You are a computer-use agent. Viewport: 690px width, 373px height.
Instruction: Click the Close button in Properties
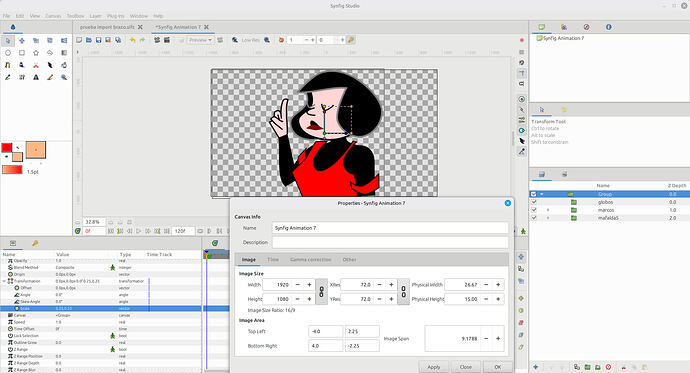click(x=466, y=367)
